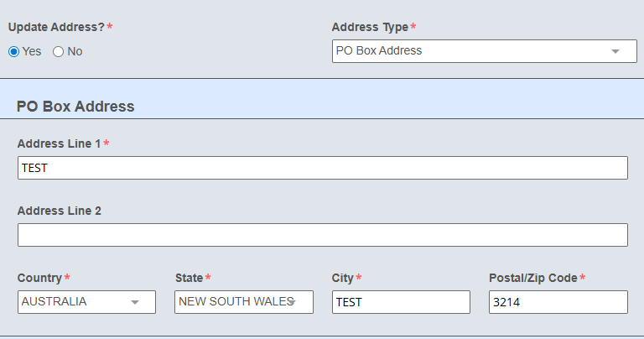The image size is (644, 339).
Task: Click the Address Line 1 label
Action: (60, 143)
